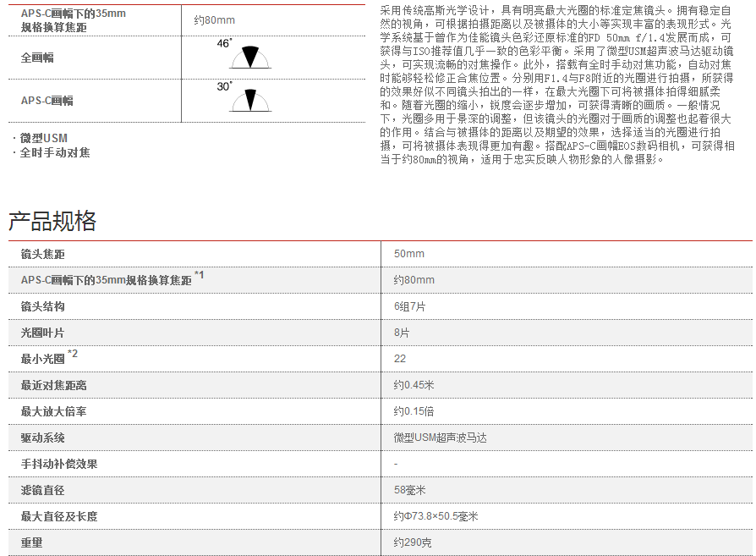Click the 约Φ73.8×50.5毫米 dimensions value
The height and width of the screenshot is (556, 756).
point(436,516)
